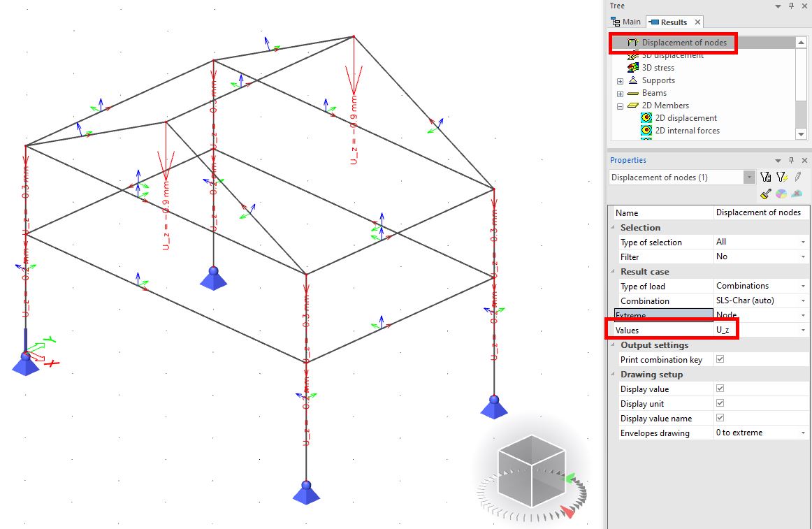Uncheck Print combination key
The height and width of the screenshot is (529, 812).
tap(719, 359)
